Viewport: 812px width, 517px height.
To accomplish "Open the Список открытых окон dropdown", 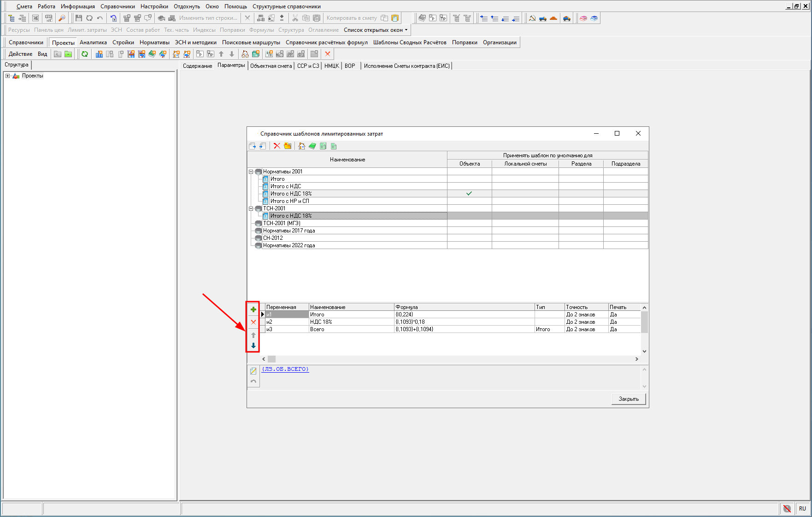I will (375, 30).
